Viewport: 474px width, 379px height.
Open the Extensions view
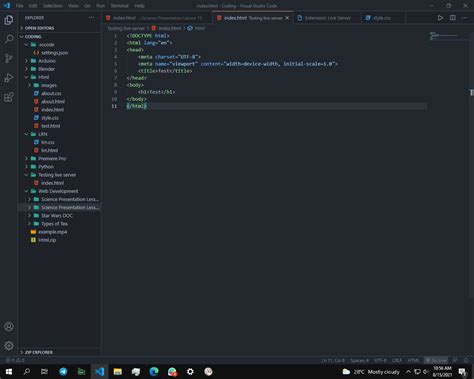(9, 97)
